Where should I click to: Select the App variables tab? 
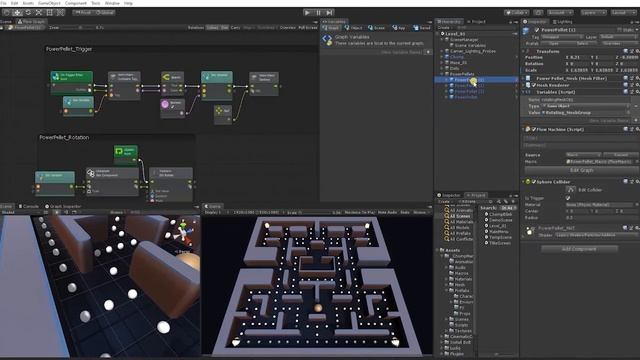399,28
